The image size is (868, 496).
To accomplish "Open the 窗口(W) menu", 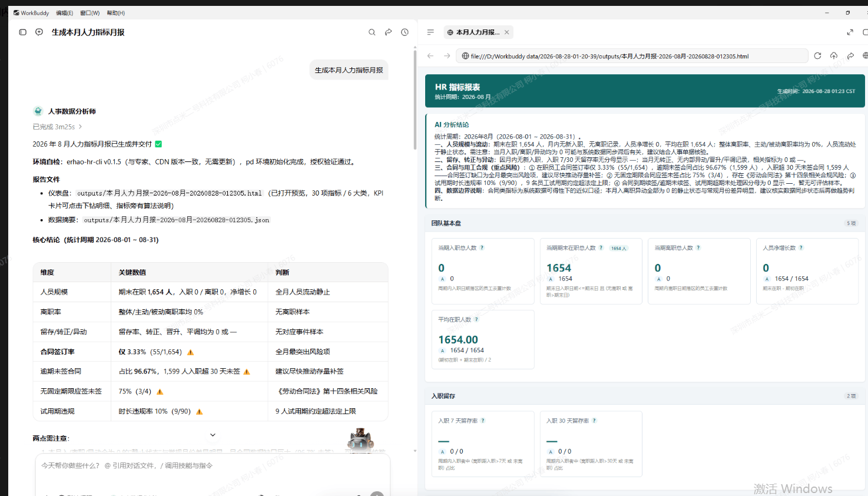I will pos(90,13).
